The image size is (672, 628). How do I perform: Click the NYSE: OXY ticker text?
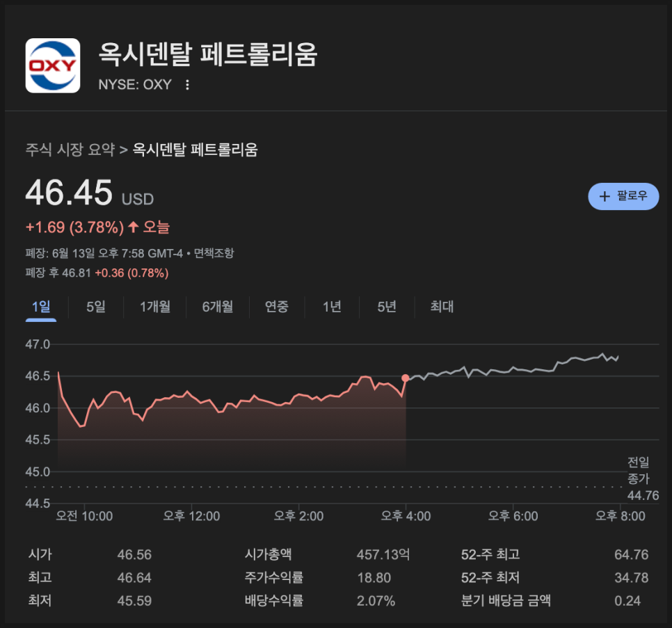point(135,85)
